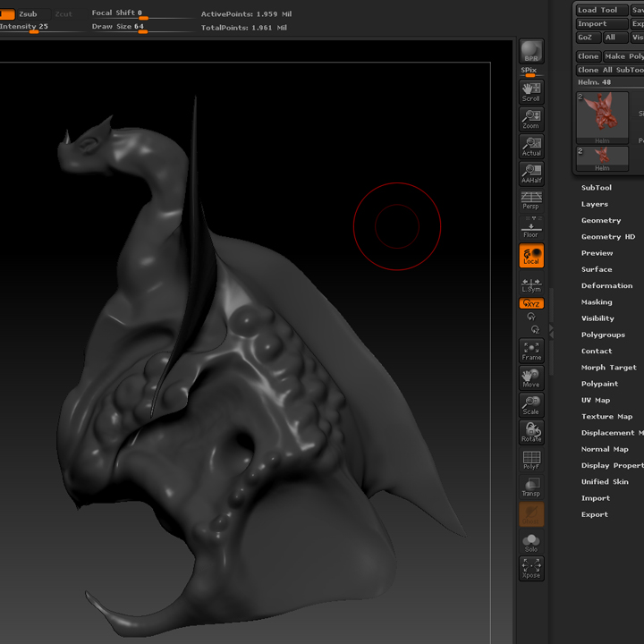Frame the mesh with the Frame icon
The width and height of the screenshot is (644, 644).
coord(531,351)
